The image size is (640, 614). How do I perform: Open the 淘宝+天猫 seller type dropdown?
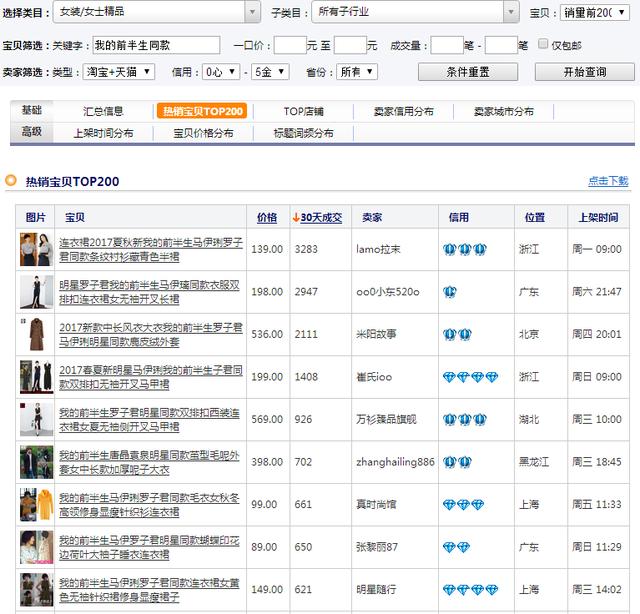[x=118, y=72]
